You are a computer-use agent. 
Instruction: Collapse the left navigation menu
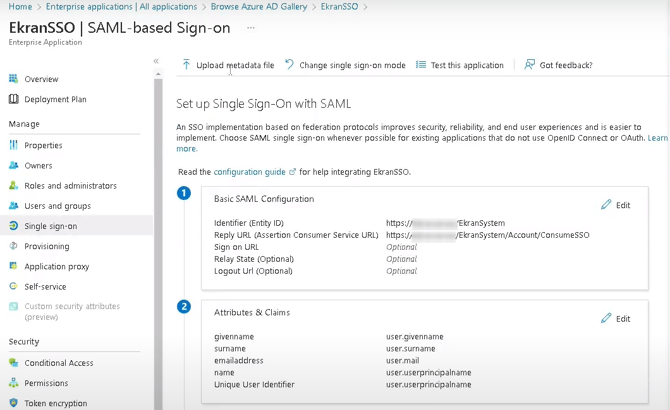coord(156,62)
